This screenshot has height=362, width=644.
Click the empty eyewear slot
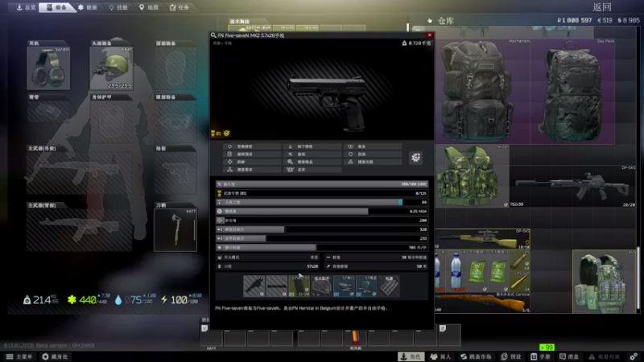coord(175,121)
